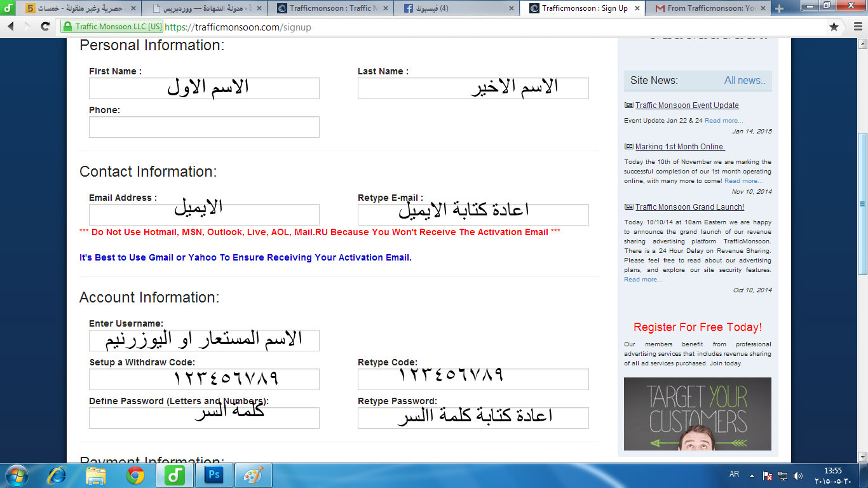Screen dimensions: 868x488
Task: Click the volume speaker tray icon
Action: pos(798,476)
